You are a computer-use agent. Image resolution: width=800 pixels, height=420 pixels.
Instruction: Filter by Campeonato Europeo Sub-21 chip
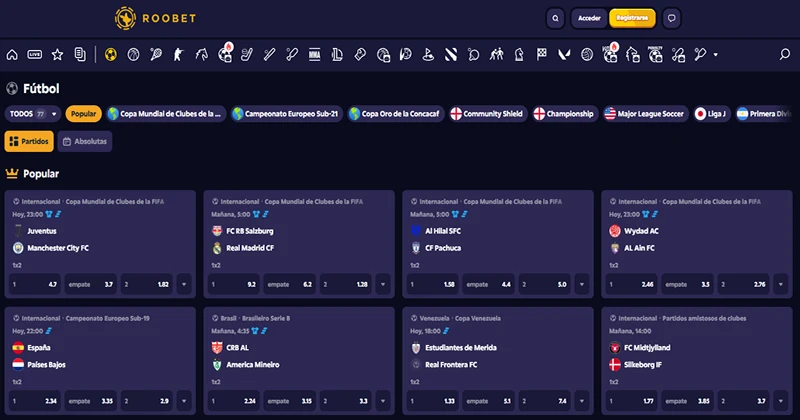coord(286,114)
